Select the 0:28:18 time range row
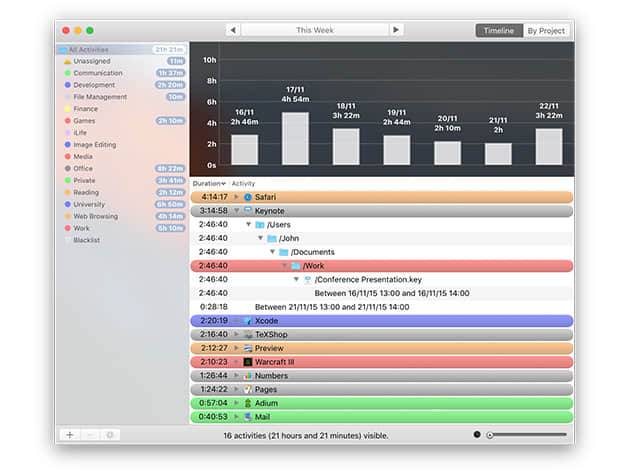 pyautogui.click(x=381, y=307)
